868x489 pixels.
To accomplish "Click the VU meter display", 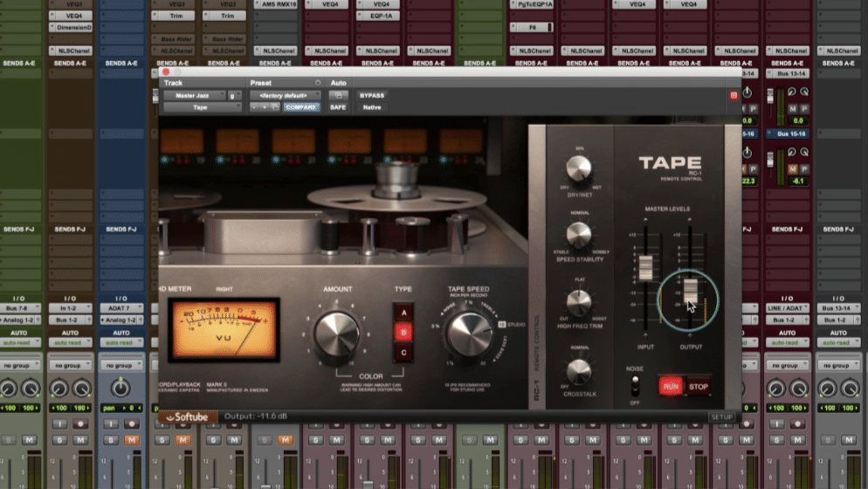I will click(x=224, y=329).
